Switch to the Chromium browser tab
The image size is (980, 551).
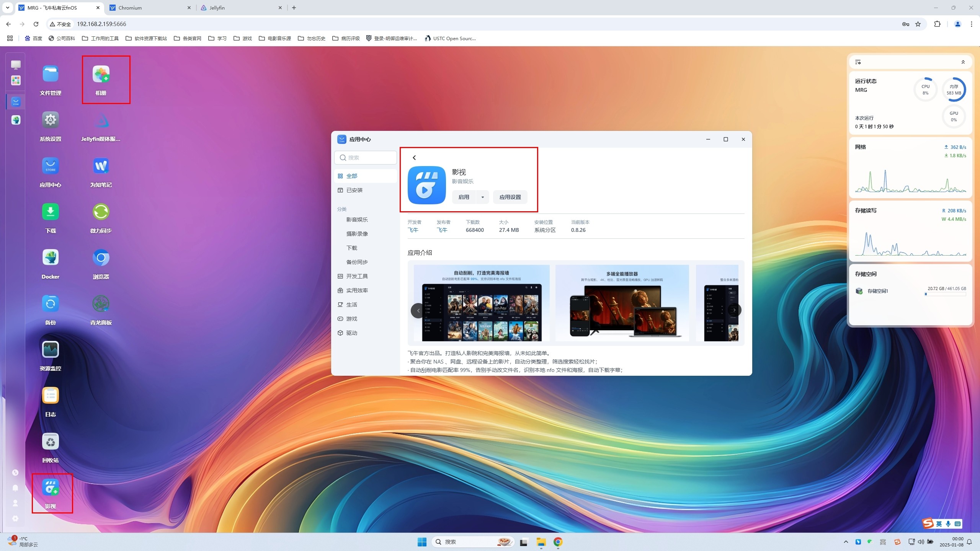pyautogui.click(x=150, y=8)
